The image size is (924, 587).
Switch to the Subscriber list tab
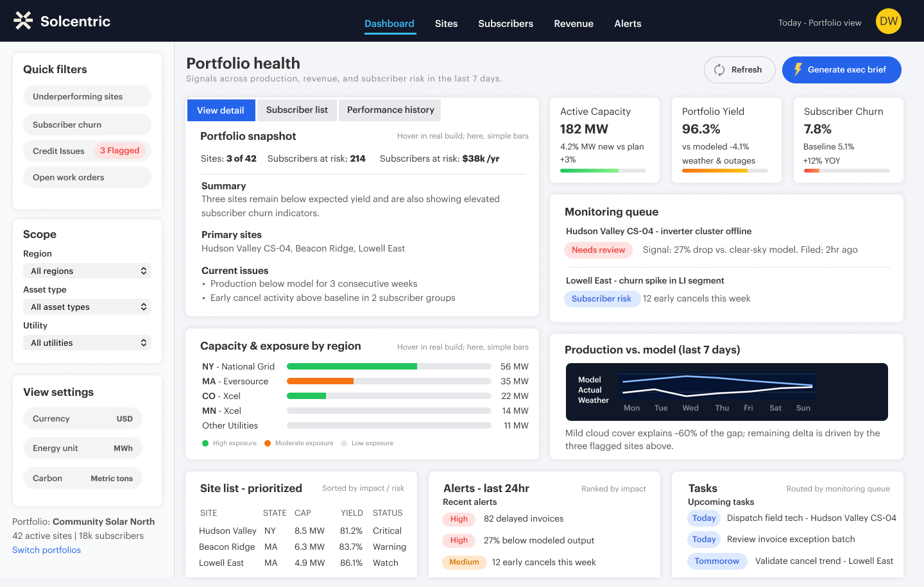(296, 110)
